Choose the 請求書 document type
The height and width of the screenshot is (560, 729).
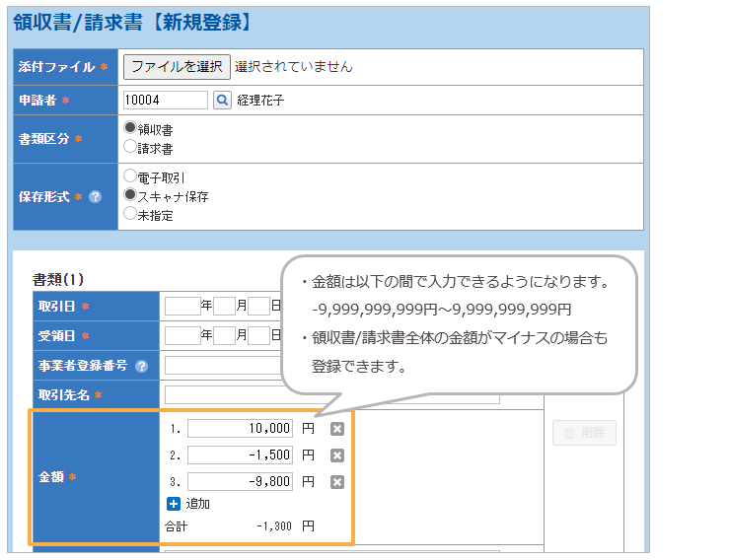[130, 147]
